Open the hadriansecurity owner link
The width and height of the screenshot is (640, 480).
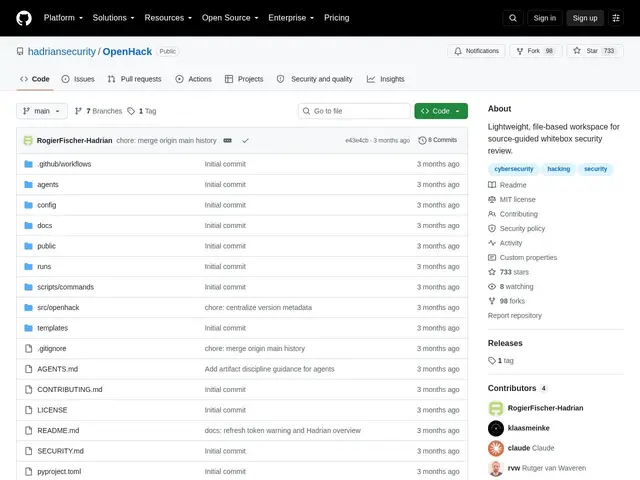[62, 51]
